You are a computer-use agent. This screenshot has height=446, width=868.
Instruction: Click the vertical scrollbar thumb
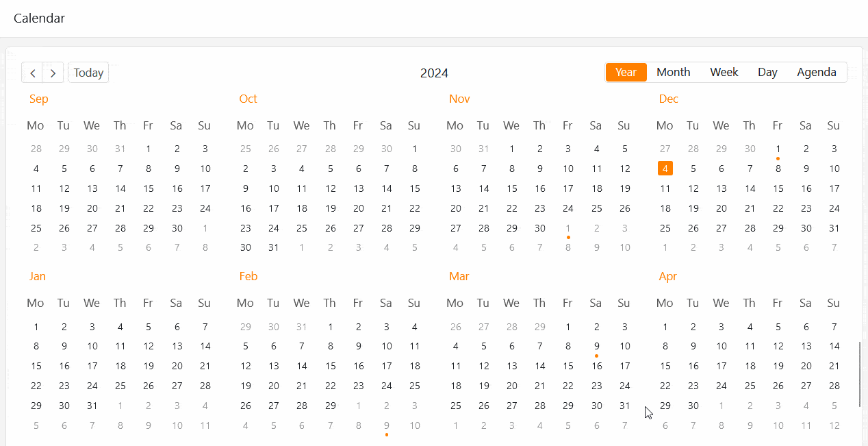point(860,374)
